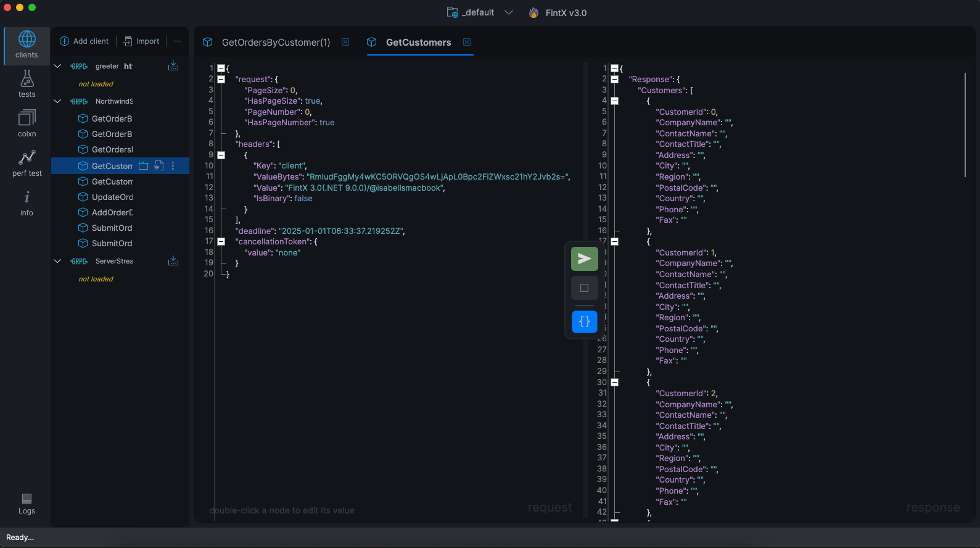Click the "IsBinary": false line
980x548 pixels.
(x=282, y=198)
